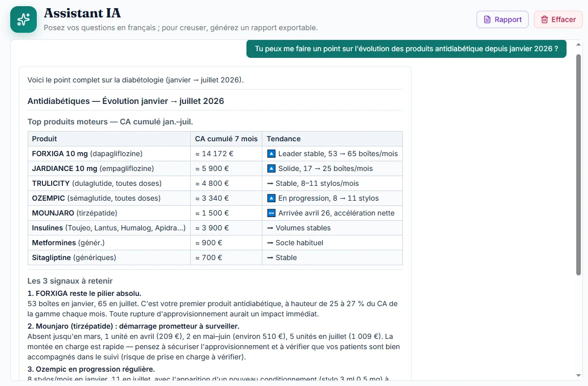This screenshot has width=588, height=386.
Task: Click the CA cumulé 7 mois header
Action: pos(226,139)
